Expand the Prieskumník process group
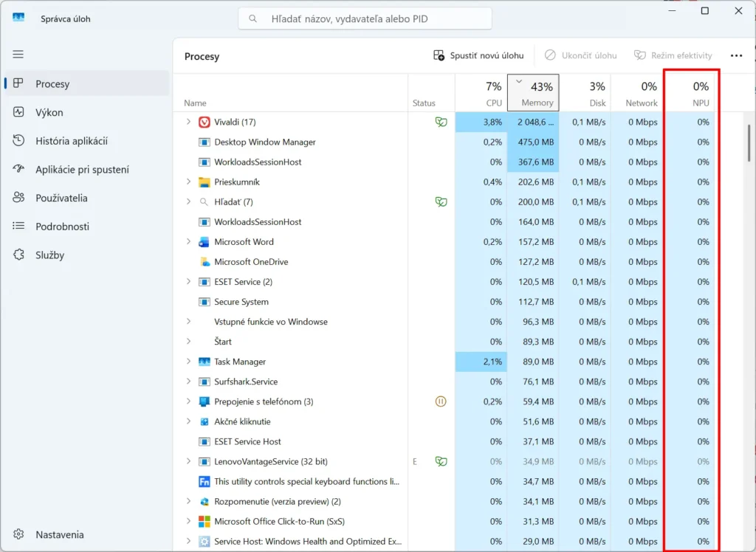 coord(188,182)
